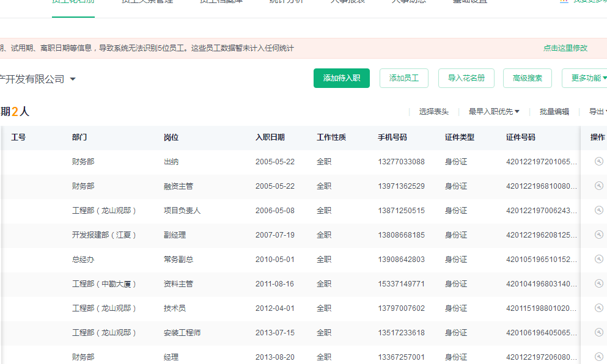Viewport: 607px width, 364px height.
Task: Click the operation icon for the 项目负责人 row
Action: coord(599,211)
